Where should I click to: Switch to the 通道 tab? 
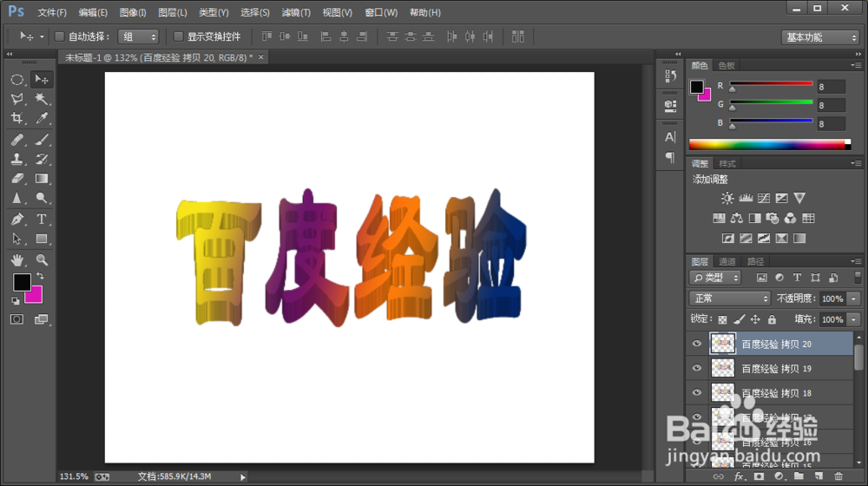727,261
